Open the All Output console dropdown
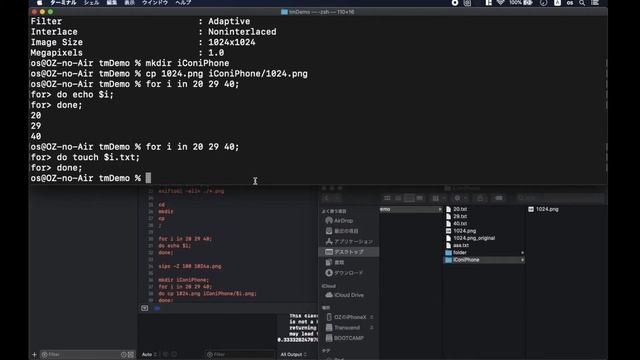Screen dimensions: 640x360 click(293, 354)
